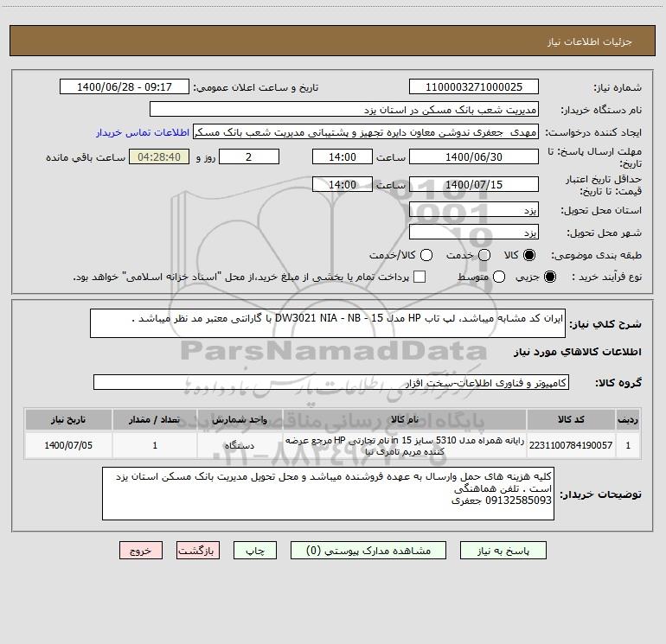Image resolution: width=666 pixels, height=644 pixels.
Task: Click the item code 2231100784190057 cell
Action: point(571,445)
